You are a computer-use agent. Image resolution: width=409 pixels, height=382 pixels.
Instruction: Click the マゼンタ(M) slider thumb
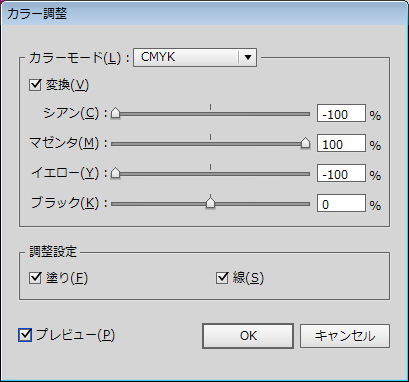305,143
